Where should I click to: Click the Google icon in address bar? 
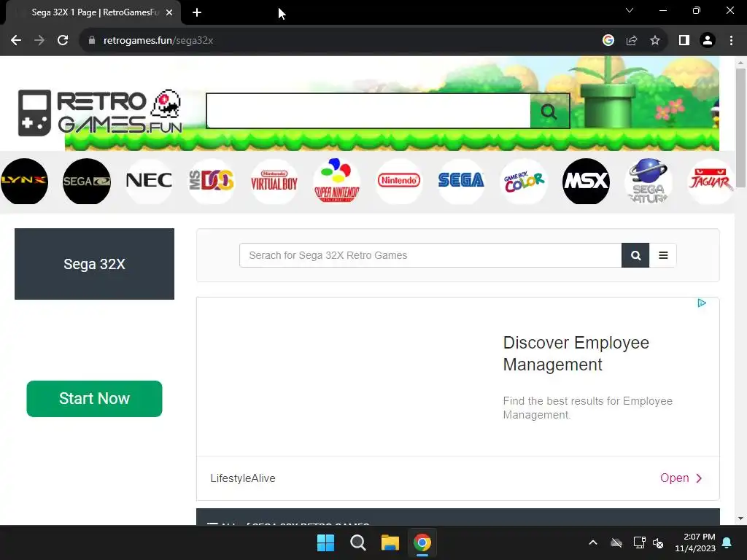608,41
